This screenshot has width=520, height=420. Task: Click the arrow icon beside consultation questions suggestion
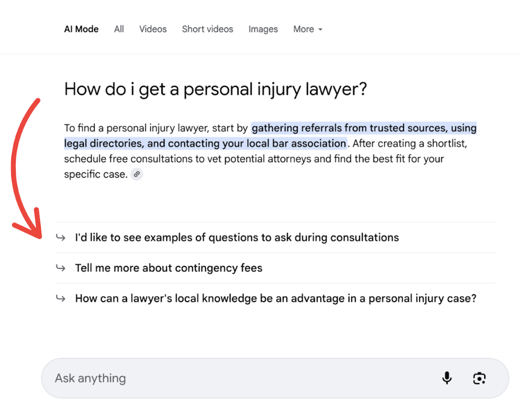pos(61,237)
